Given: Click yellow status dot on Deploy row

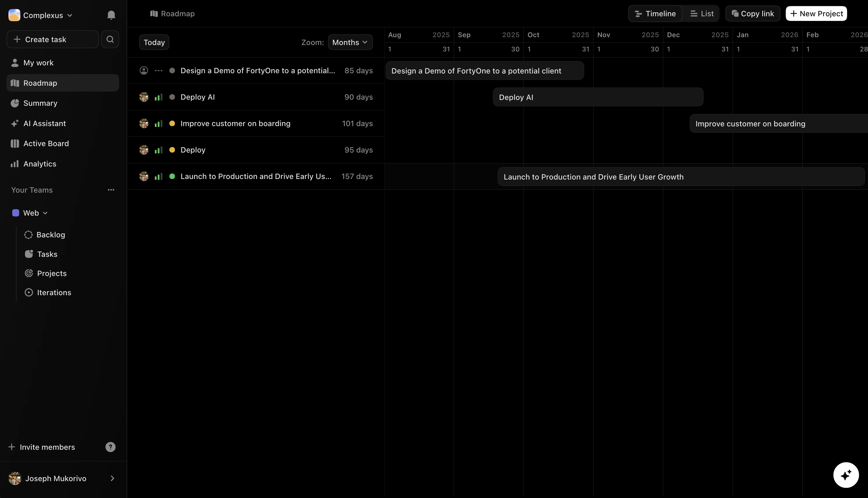Looking at the screenshot, I should click(172, 150).
